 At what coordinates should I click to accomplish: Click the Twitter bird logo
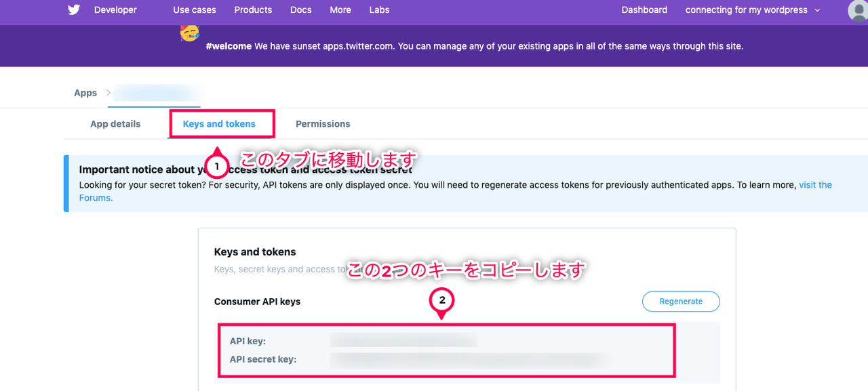[x=74, y=9]
